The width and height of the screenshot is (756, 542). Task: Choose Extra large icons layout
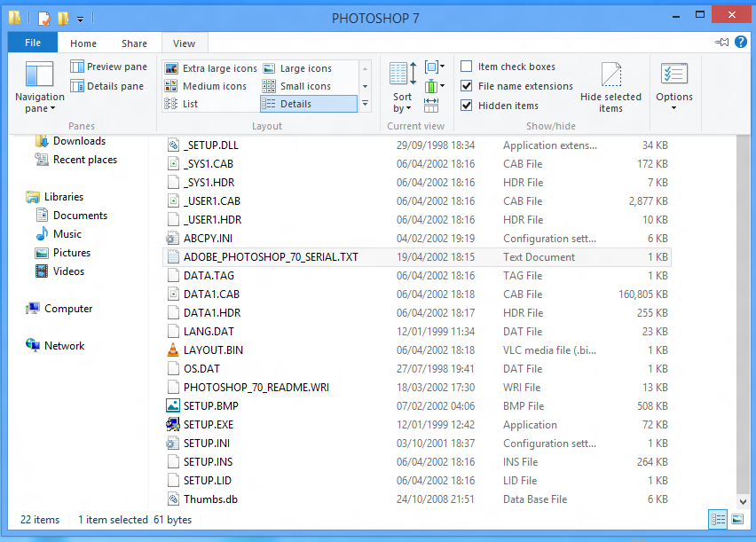click(210, 68)
